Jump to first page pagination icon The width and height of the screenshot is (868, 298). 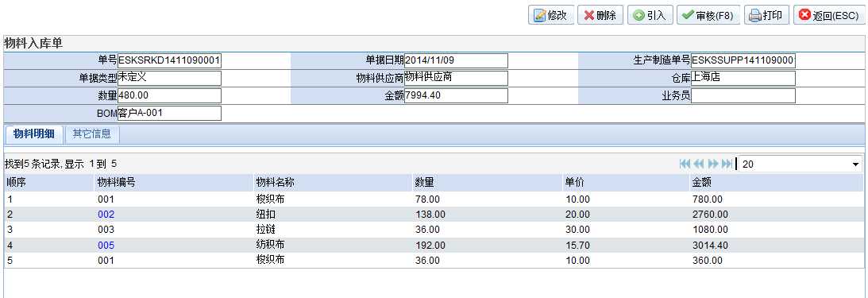click(685, 164)
